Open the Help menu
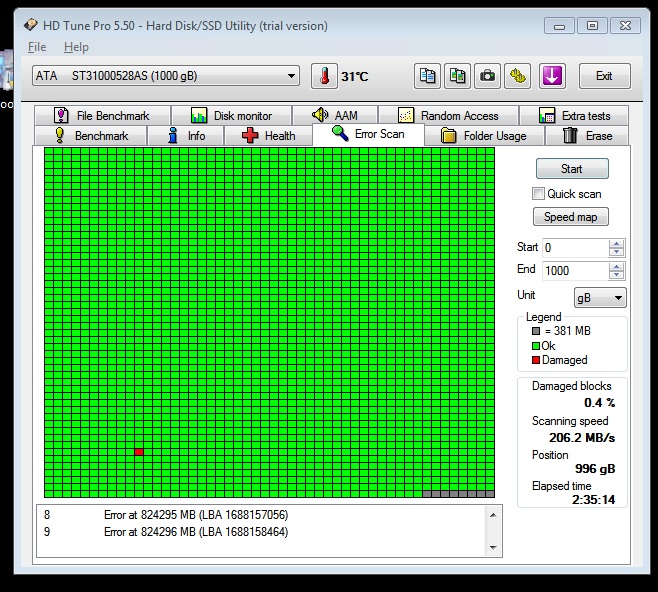 pyautogui.click(x=76, y=47)
